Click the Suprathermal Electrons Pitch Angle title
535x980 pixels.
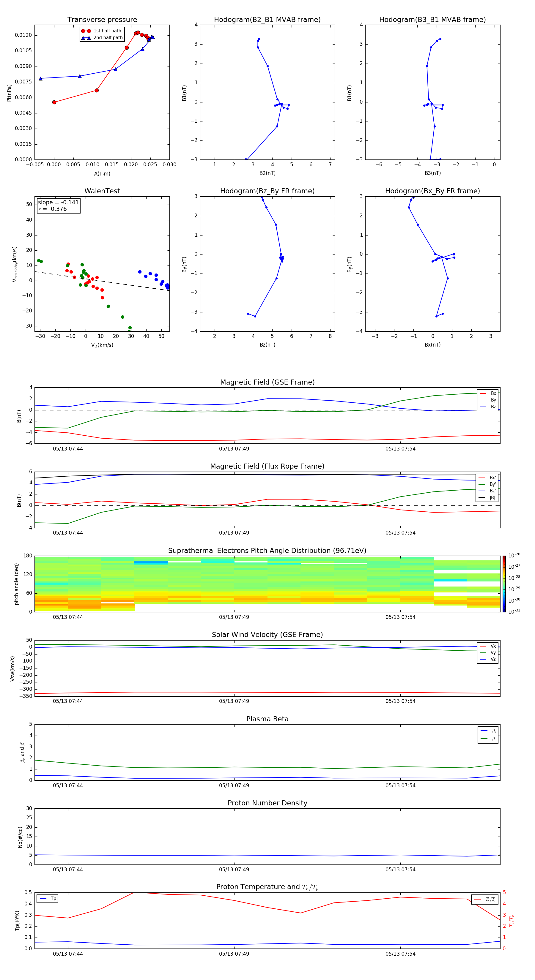pyautogui.click(x=267, y=551)
